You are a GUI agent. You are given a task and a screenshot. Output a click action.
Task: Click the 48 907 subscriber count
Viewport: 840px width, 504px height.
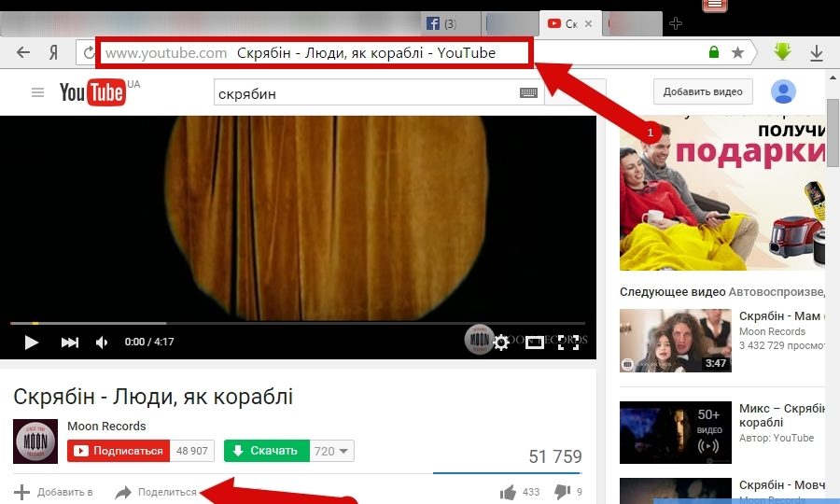click(191, 451)
